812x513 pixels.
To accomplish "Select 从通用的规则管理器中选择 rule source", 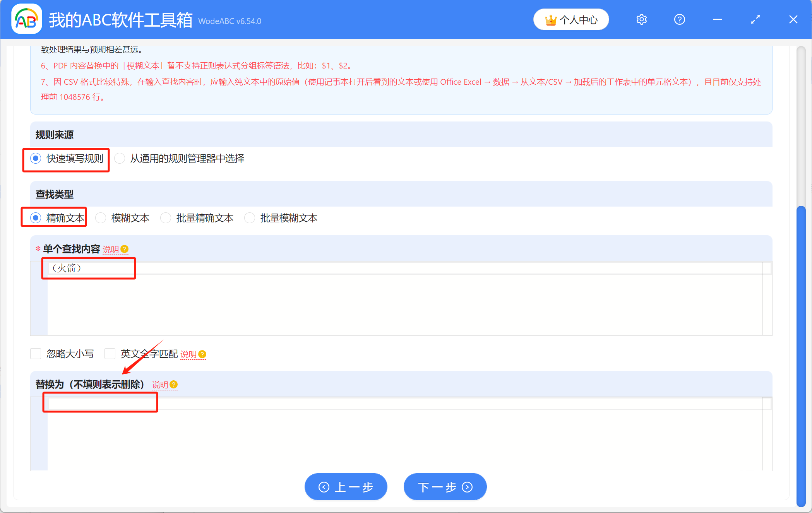I will (x=120, y=158).
